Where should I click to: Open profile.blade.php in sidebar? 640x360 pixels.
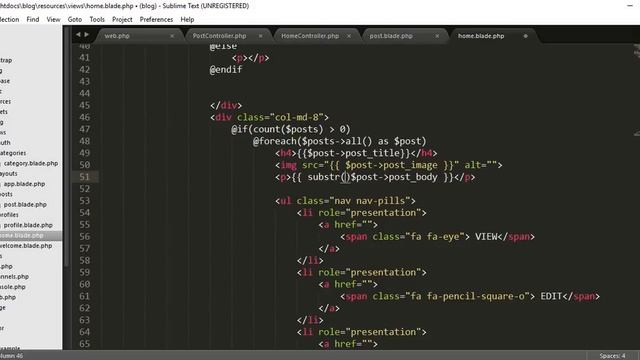28,225
